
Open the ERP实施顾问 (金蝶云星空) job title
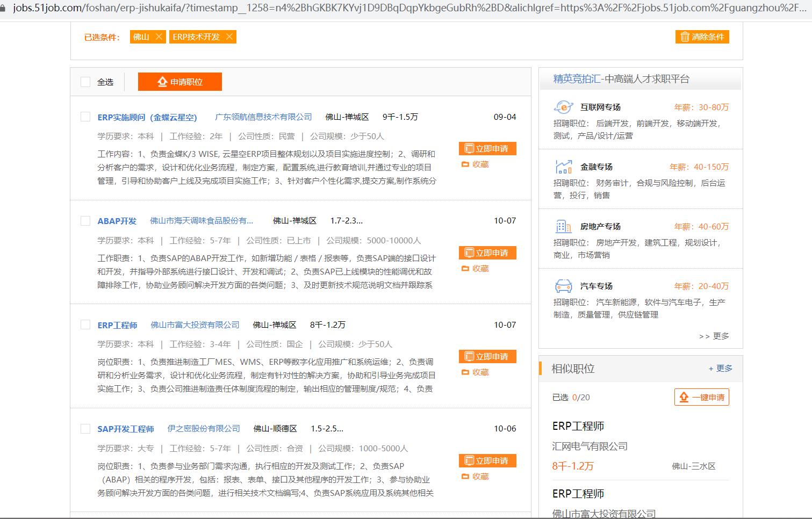point(147,117)
